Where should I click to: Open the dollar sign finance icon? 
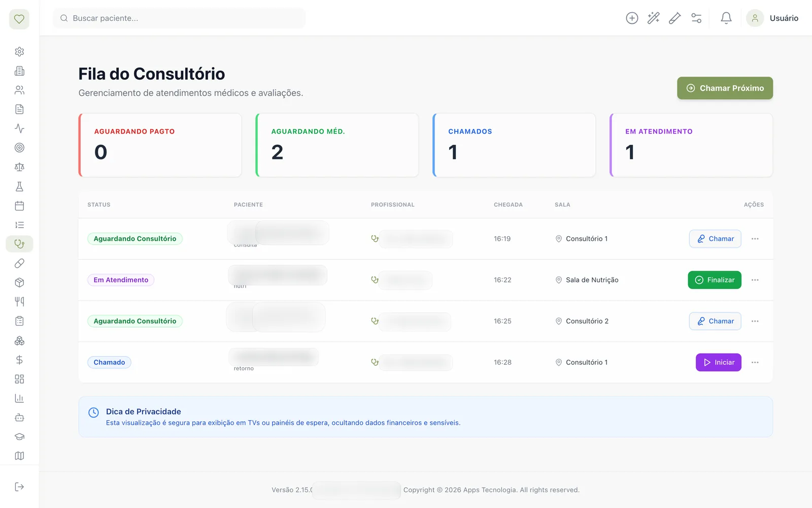pyautogui.click(x=19, y=360)
